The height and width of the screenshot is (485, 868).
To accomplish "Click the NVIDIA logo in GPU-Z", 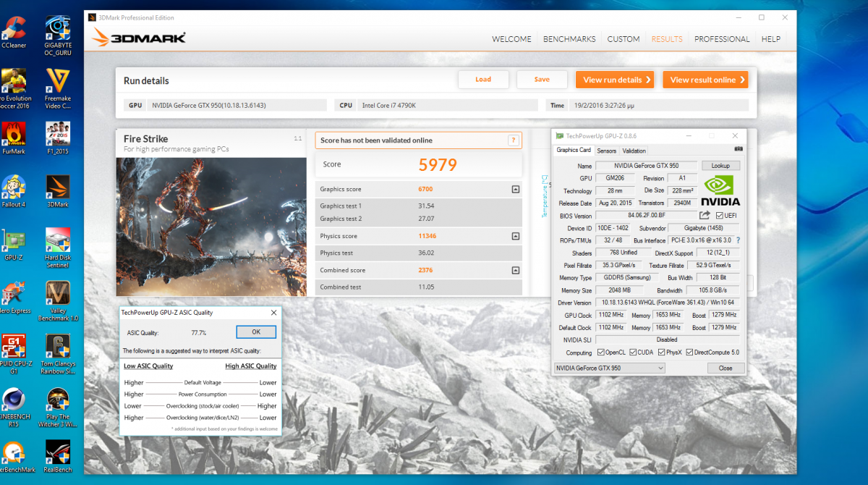I will click(x=721, y=190).
